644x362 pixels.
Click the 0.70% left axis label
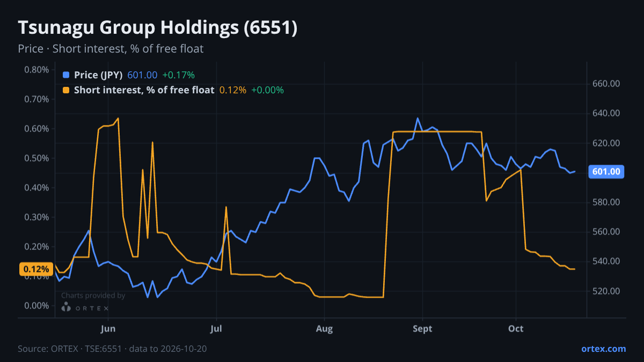pyautogui.click(x=37, y=99)
